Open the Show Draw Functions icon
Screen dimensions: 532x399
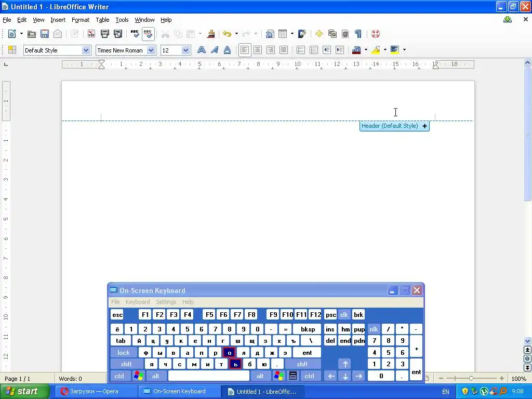302,34
